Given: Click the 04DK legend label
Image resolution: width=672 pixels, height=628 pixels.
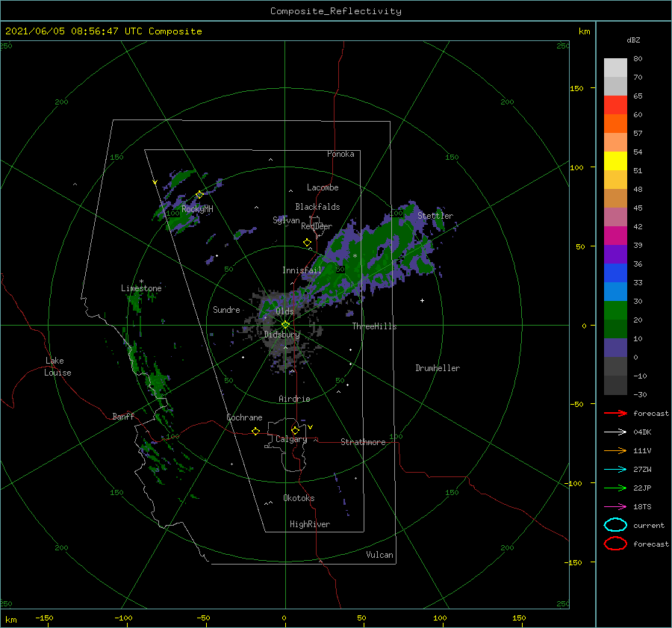Looking at the screenshot, I should [x=642, y=432].
